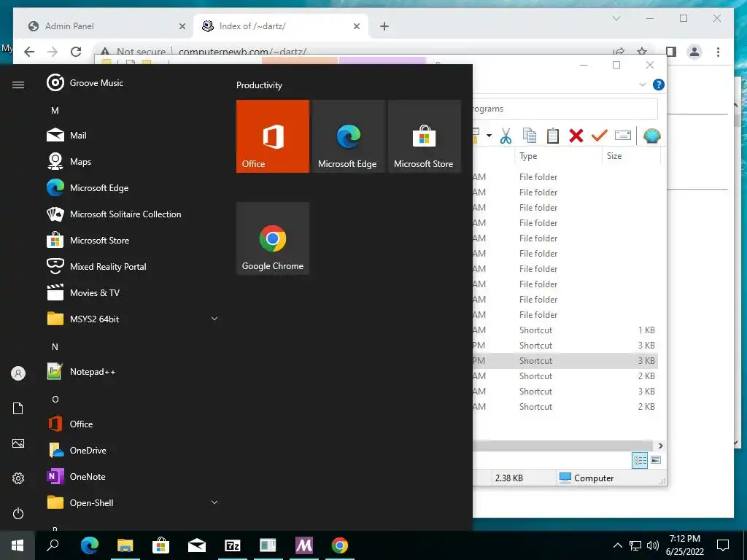The height and width of the screenshot is (560, 747).
Task: Click Computer in the Explorer status bar
Action: 587,478
